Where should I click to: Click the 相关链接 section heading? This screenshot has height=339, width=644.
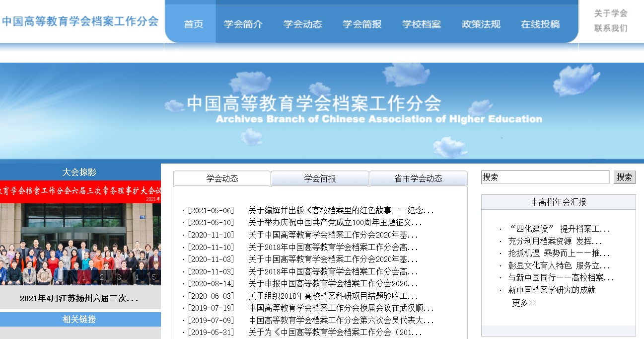[x=79, y=319]
